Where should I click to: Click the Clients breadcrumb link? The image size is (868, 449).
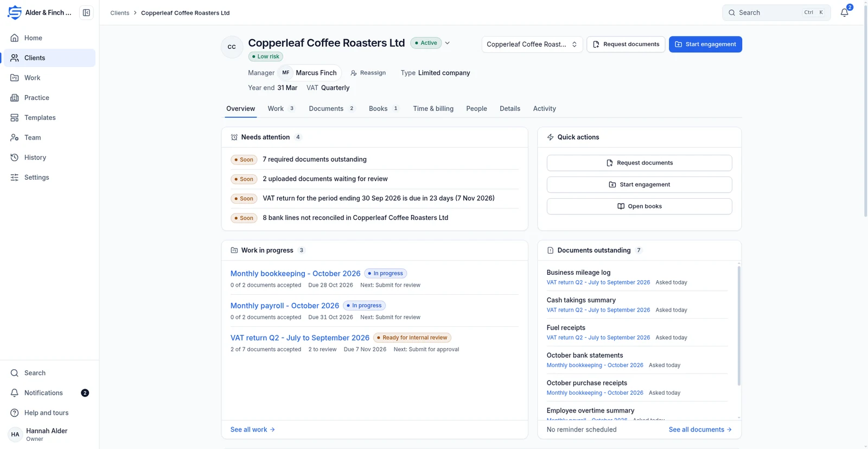[120, 12]
